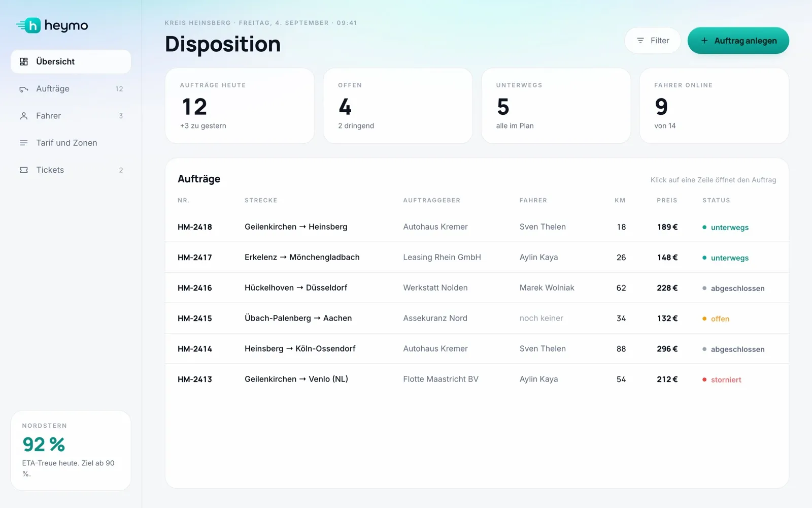Create a new order with Auftrag anlegen
812x508 pixels.
[x=738, y=41]
